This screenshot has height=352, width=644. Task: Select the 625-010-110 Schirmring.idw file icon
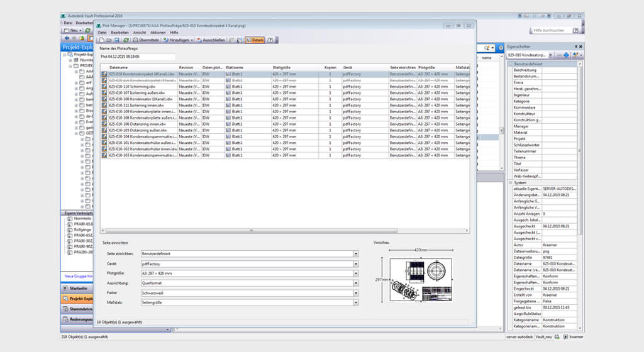coord(104,86)
